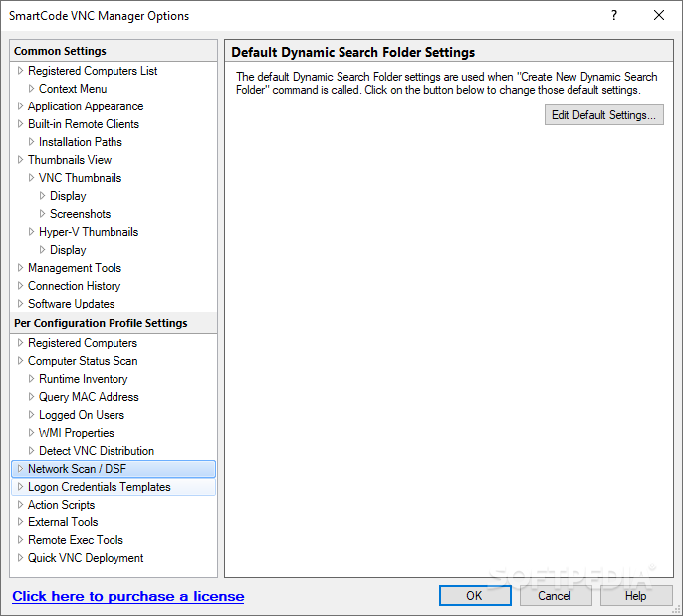Select Registered Computers List item
The width and height of the screenshot is (683, 616).
[93, 71]
